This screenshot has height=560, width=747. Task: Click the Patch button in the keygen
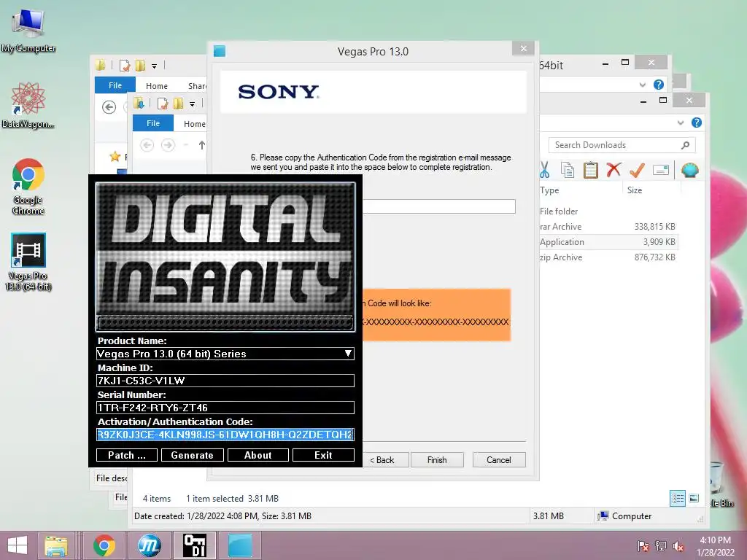tap(127, 455)
